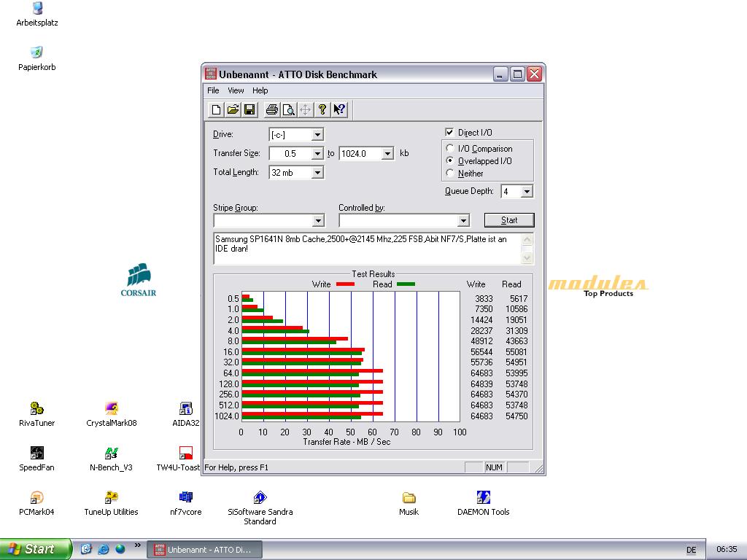Click the DE language indicator

click(692, 550)
